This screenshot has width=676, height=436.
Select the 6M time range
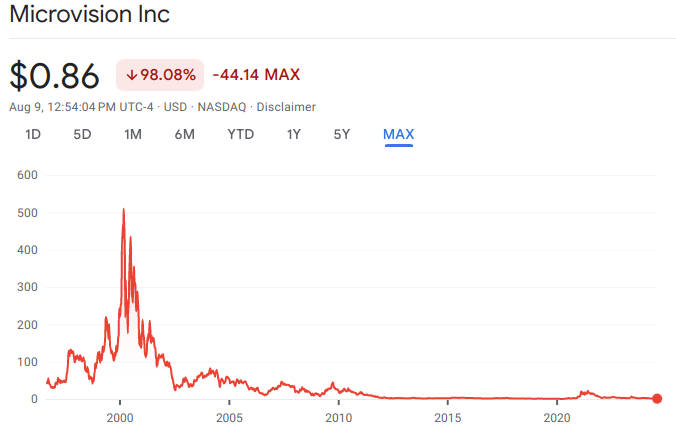(184, 134)
